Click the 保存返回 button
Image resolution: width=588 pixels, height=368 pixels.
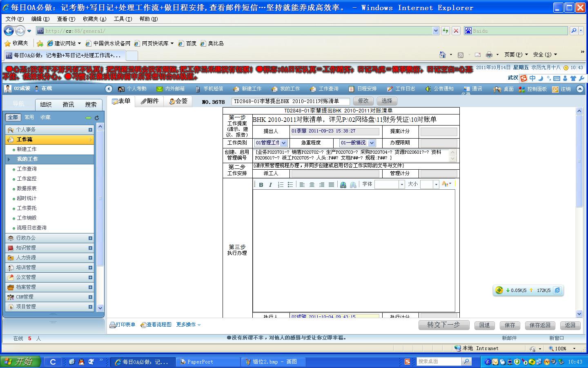(540, 325)
